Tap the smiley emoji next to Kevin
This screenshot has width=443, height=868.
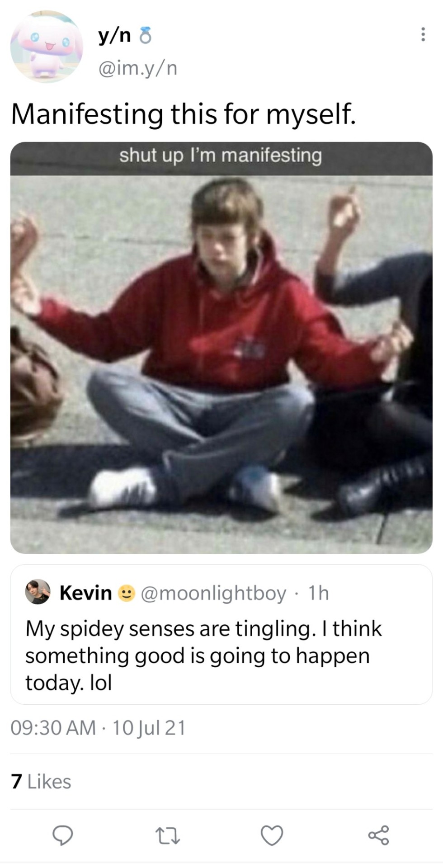click(x=127, y=593)
